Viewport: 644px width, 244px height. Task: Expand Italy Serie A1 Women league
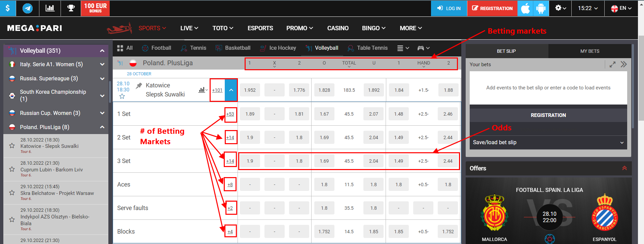102,64
